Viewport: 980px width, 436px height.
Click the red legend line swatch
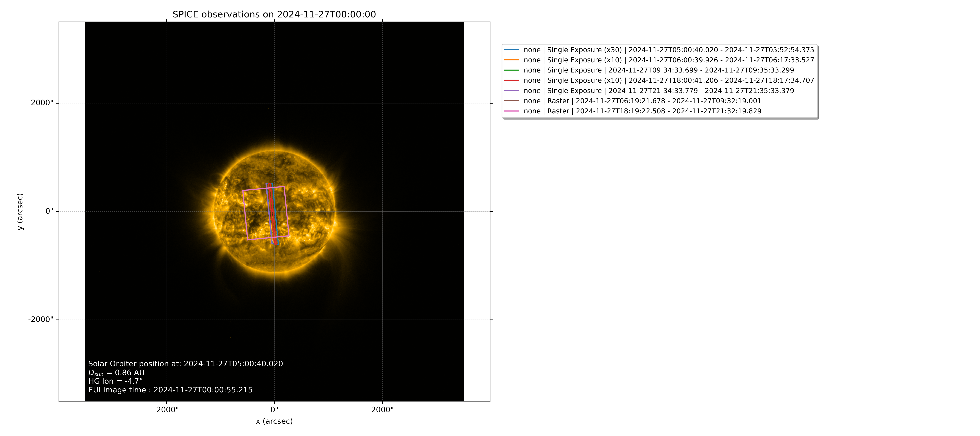(x=511, y=80)
